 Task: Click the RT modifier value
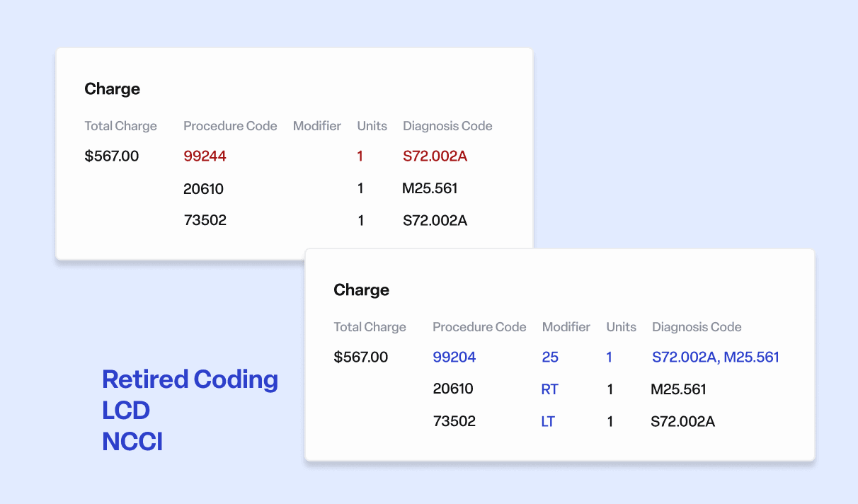click(x=549, y=389)
